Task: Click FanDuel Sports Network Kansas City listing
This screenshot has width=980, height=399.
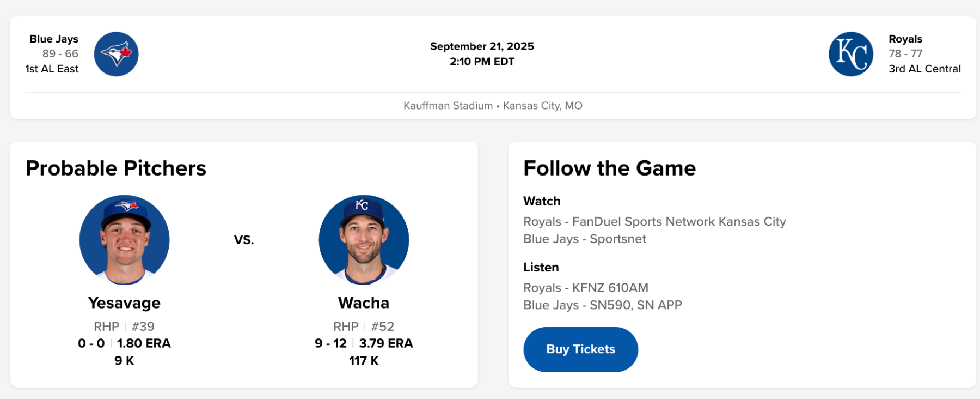Action: coord(654,222)
